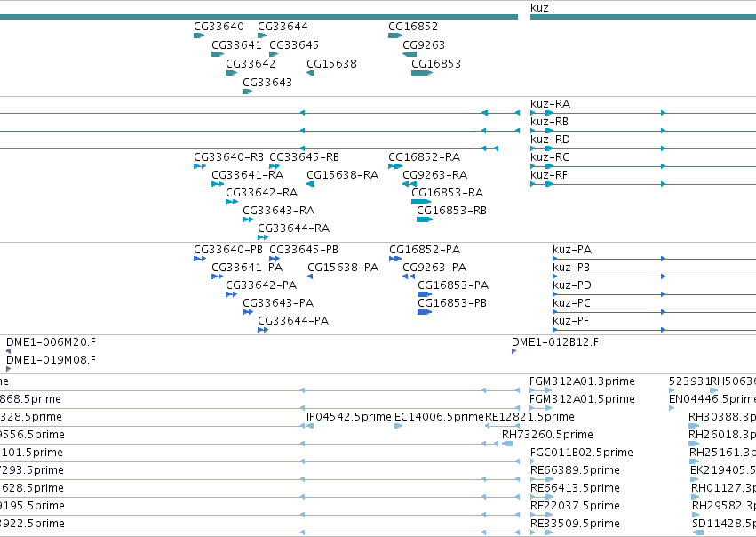
Task: Click the FGM312A01.5prime EST label
Action: (582, 399)
